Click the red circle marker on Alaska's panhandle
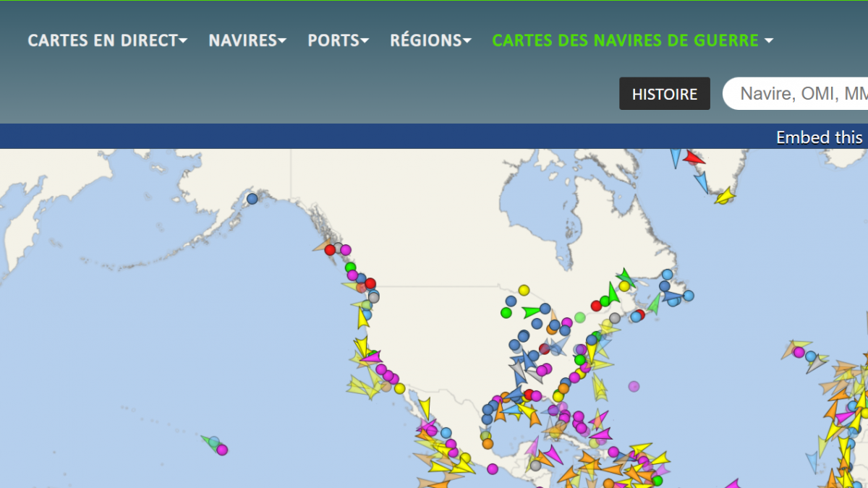 (x=331, y=250)
